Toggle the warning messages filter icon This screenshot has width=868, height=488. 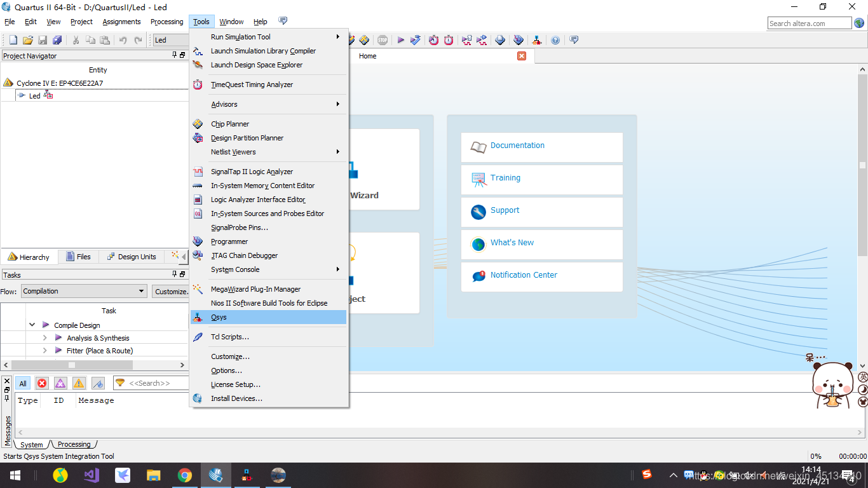pos(79,383)
